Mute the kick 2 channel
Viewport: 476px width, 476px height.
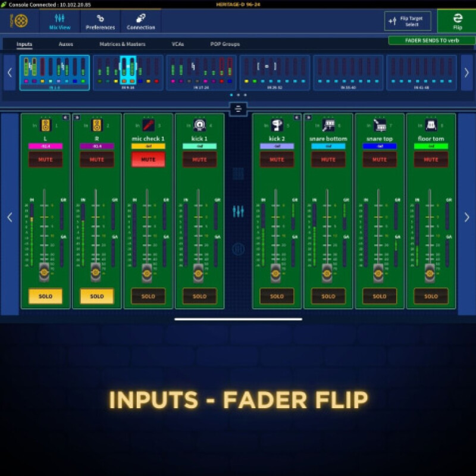point(277,159)
